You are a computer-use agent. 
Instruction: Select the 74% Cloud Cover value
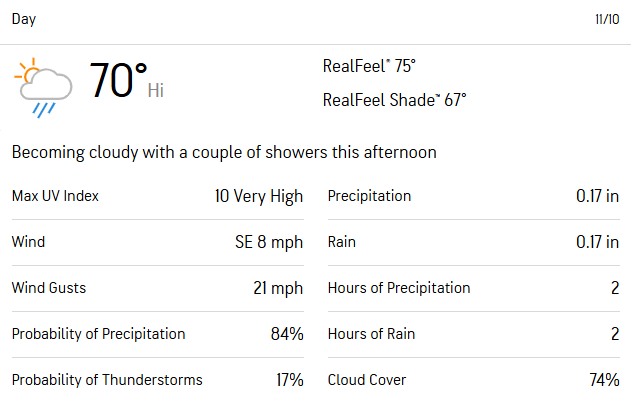604,380
